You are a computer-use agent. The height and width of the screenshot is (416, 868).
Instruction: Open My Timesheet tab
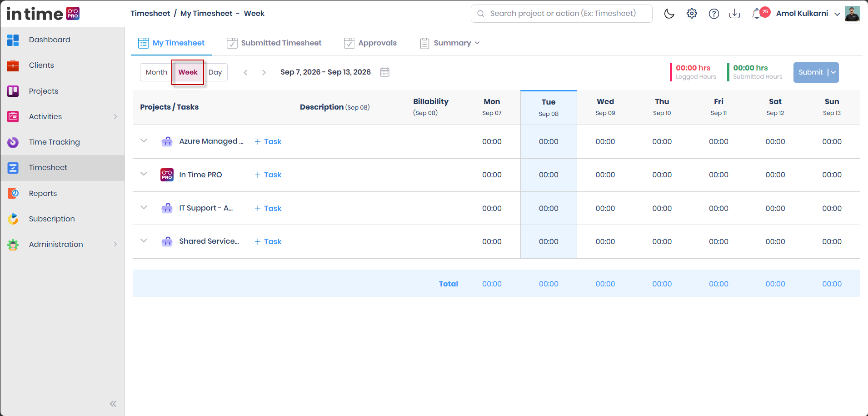[x=171, y=43]
